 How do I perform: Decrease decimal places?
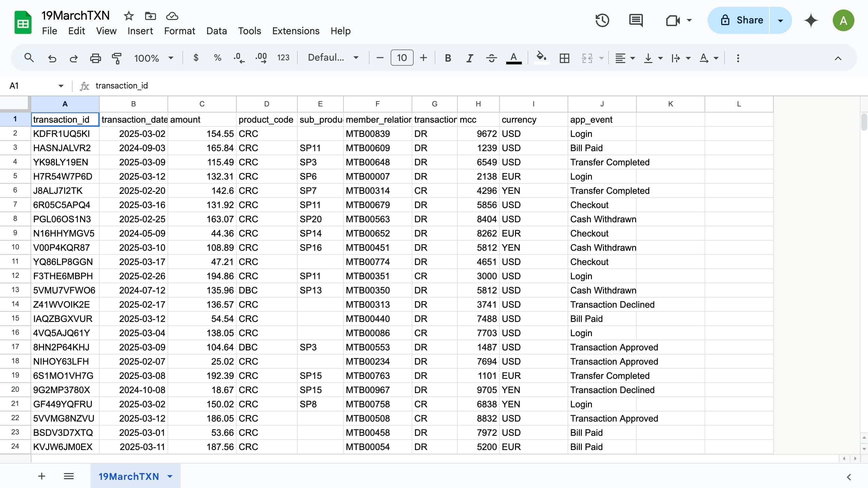(x=239, y=58)
